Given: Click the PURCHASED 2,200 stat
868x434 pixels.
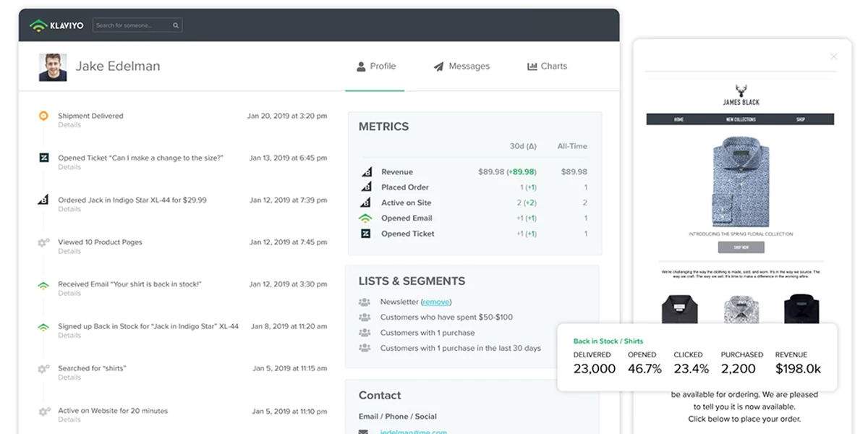Looking at the screenshot, I should pos(741,363).
